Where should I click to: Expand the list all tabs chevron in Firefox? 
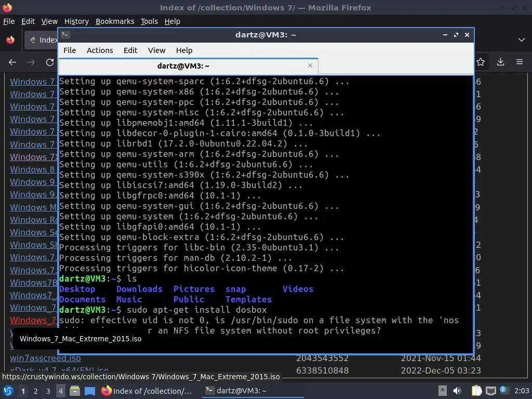click(x=522, y=39)
